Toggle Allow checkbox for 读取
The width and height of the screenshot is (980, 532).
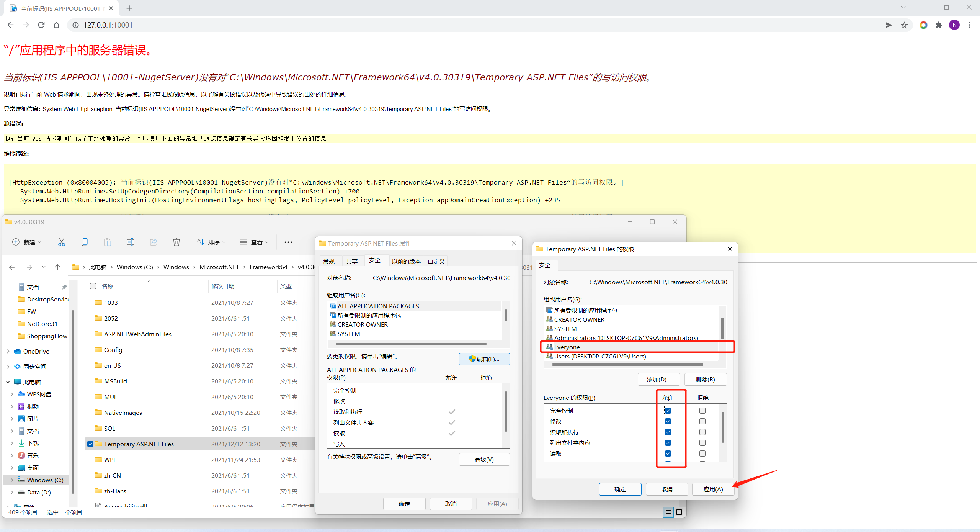[x=668, y=453]
